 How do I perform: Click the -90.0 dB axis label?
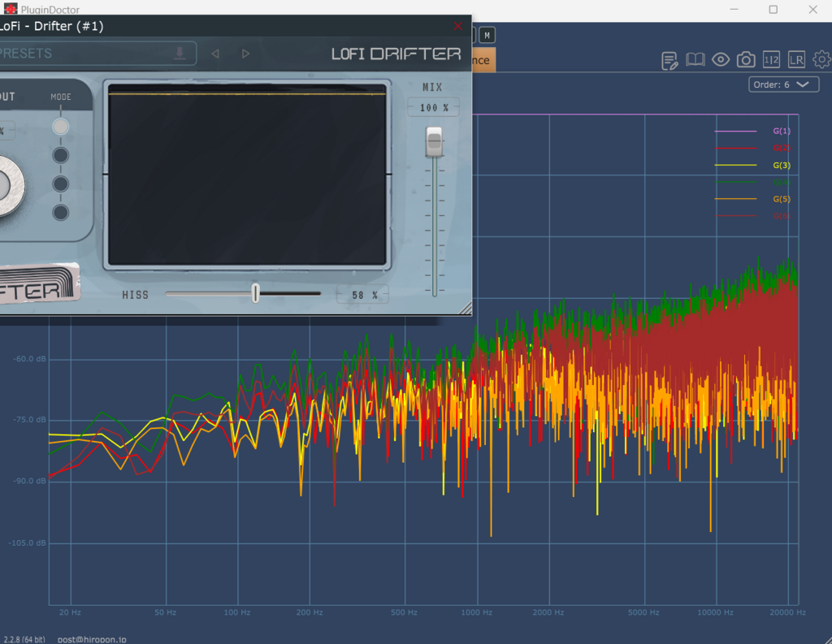pyautogui.click(x=30, y=481)
